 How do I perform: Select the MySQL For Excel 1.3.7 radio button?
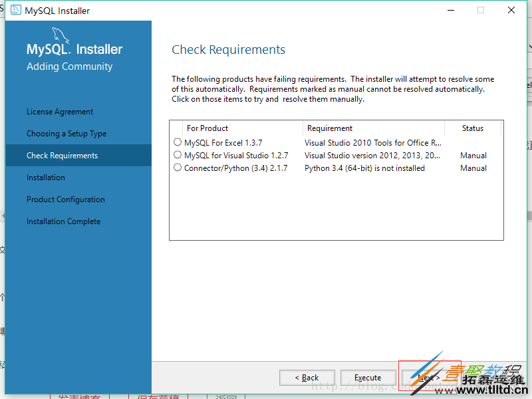[176, 142]
